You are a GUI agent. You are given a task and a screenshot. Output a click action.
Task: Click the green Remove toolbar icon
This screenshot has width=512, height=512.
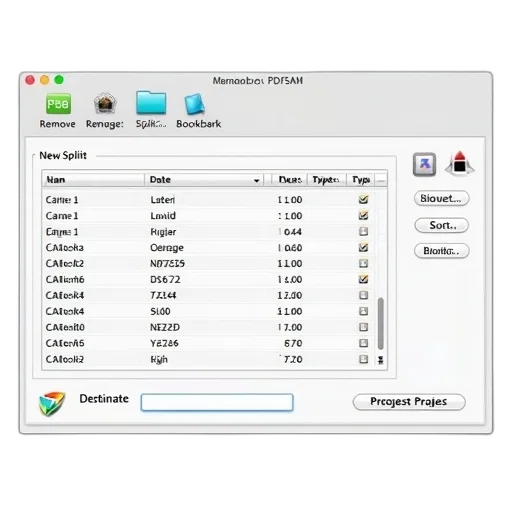tap(58, 104)
